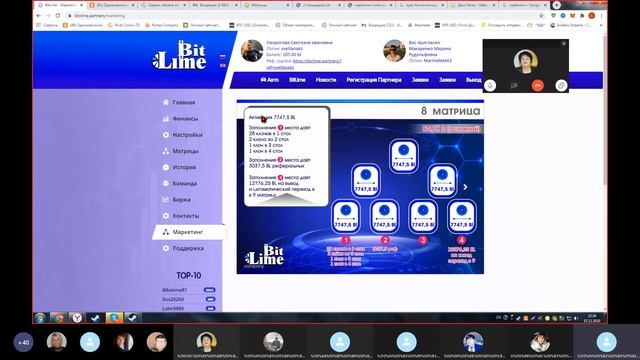Viewport: 640px width, 360px height.
Task: Click the next matrix arrow on the slide
Action: point(465,187)
